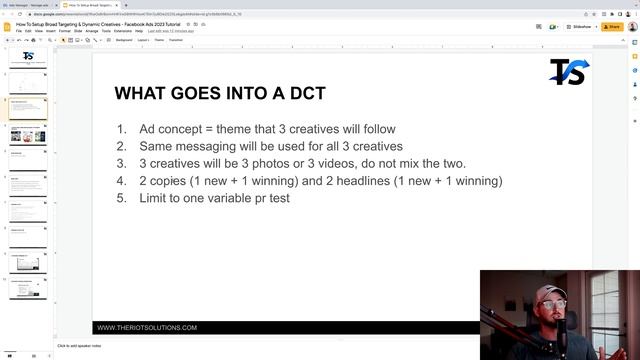Switch to grid view button
The height and width of the screenshot is (360, 640).
point(34,356)
